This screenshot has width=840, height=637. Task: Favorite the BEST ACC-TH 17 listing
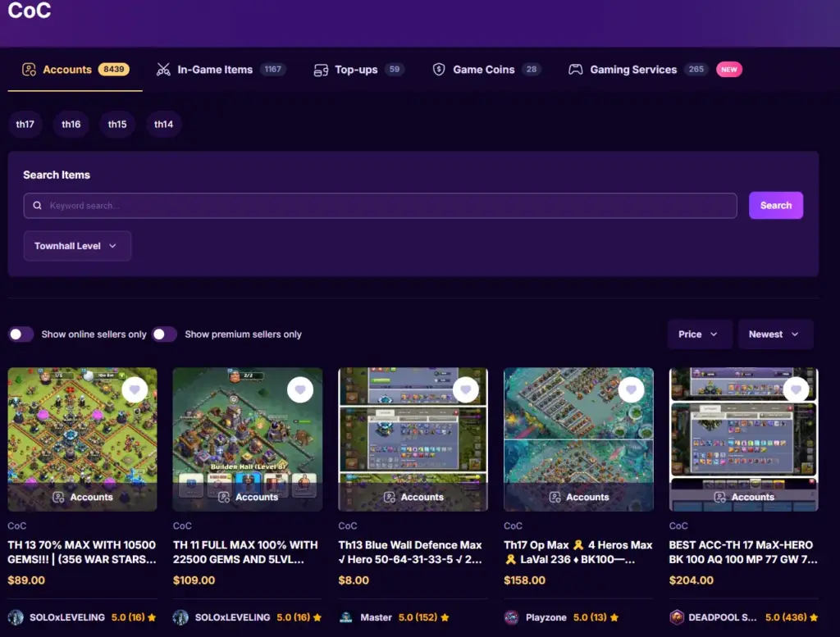click(797, 389)
